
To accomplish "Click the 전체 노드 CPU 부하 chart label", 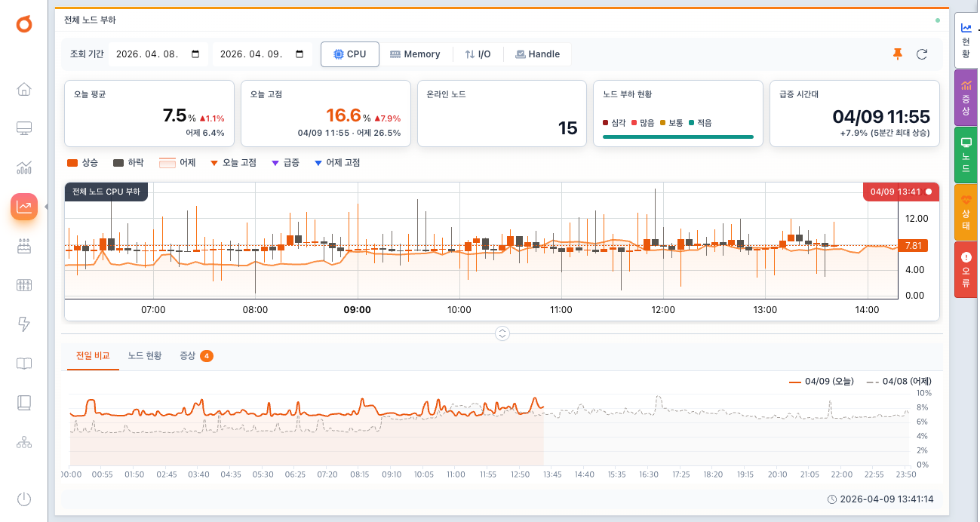I will [x=106, y=192].
